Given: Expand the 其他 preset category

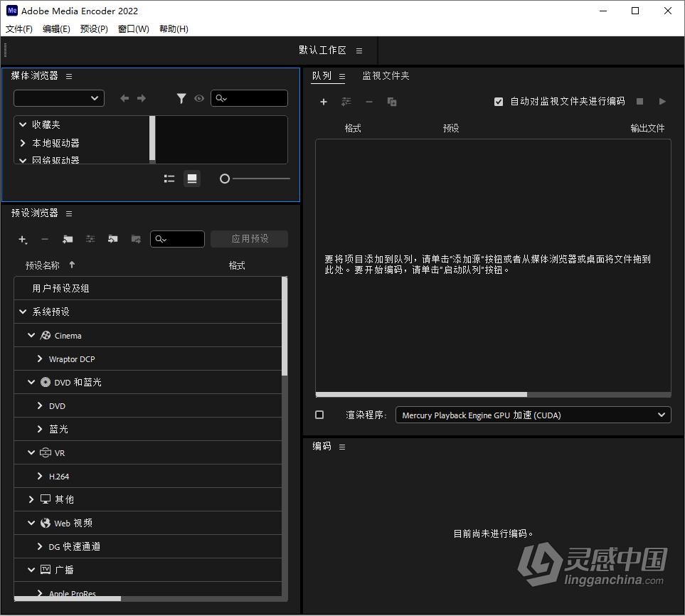Looking at the screenshot, I should (31, 499).
